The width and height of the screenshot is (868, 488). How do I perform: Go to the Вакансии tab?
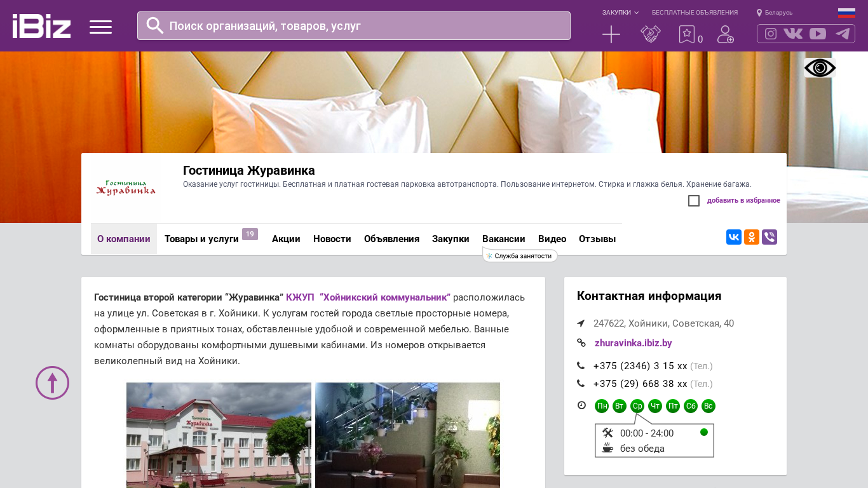point(504,239)
